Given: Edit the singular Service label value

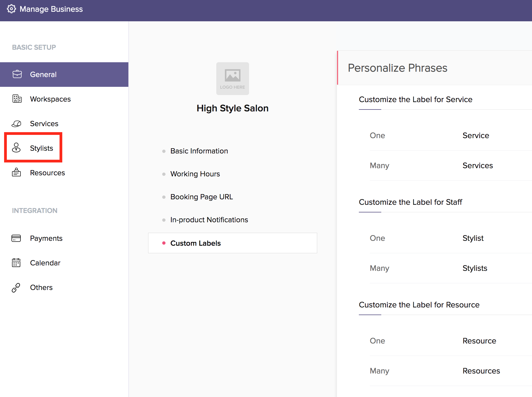Looking at the screenshot, I should pos(475,135).
